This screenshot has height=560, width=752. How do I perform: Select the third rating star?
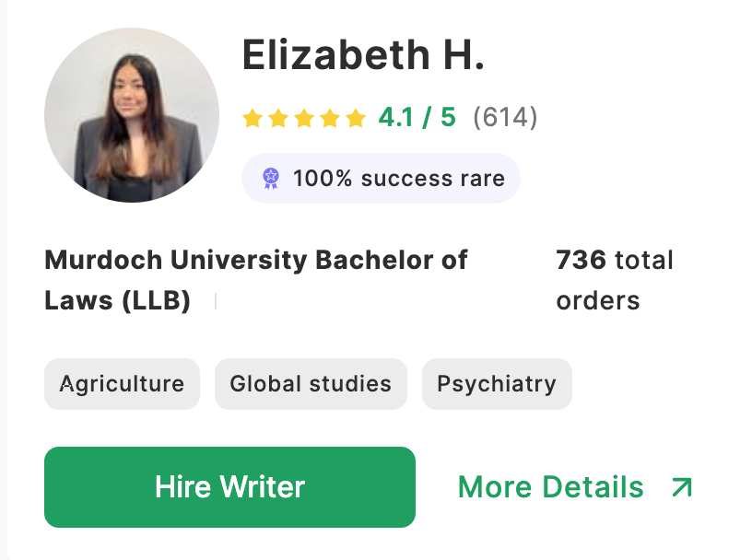[x=304, y=118]
